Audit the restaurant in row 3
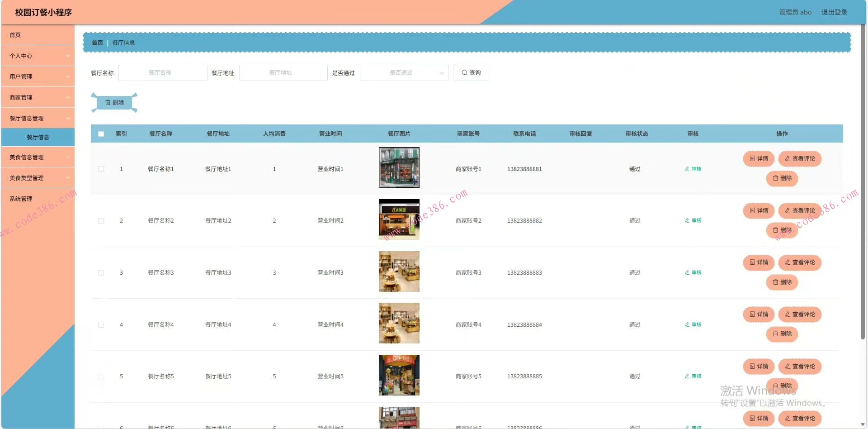 tap(693, 273)
